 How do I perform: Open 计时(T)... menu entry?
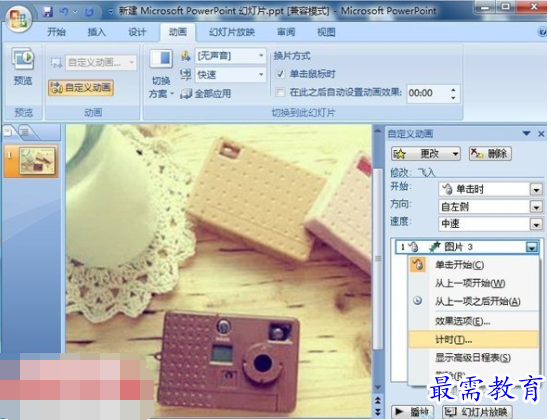pos(473,340)
